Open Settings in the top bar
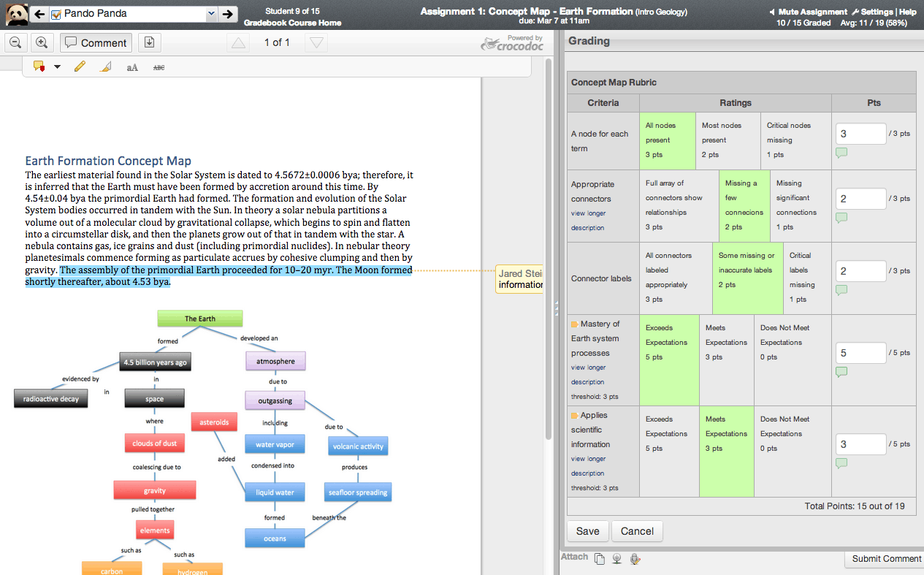 872,12
